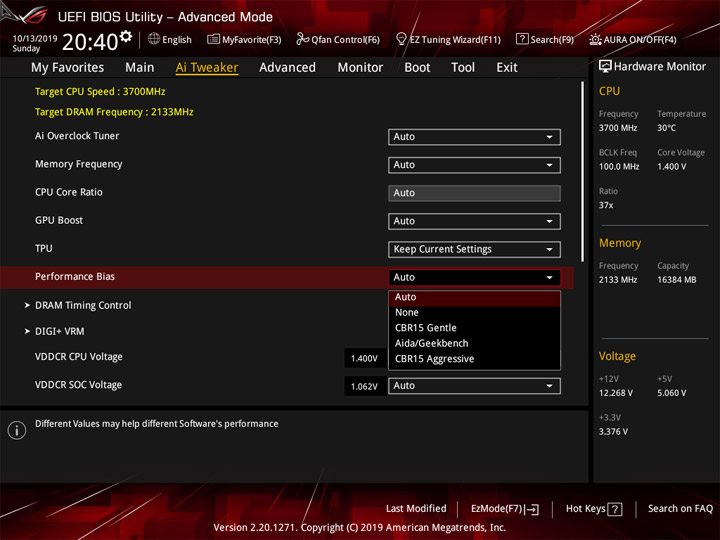The height and width of the screenshot is (540, 720).
Task: Click the Qfan Control fan icon
Action: point(302,39)
